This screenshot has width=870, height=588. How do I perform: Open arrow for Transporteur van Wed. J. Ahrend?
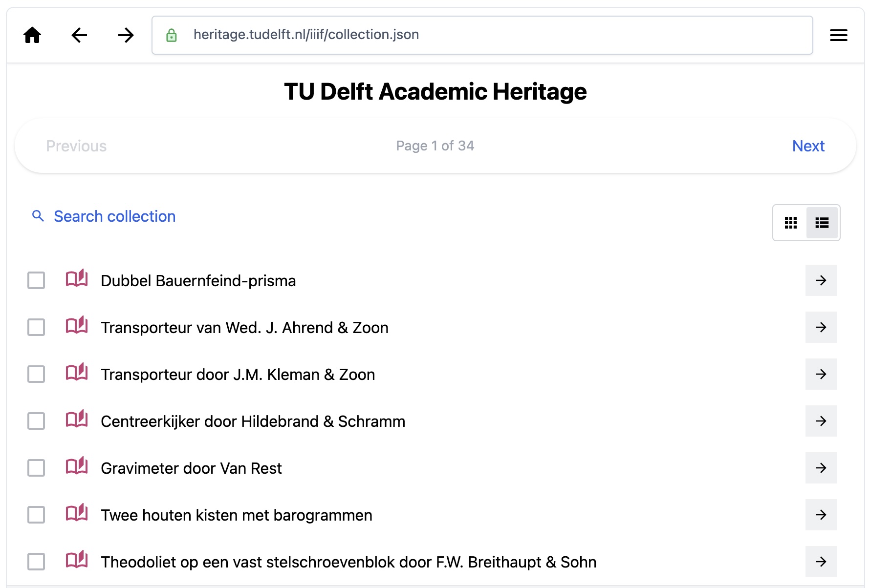tap(821, 327)
